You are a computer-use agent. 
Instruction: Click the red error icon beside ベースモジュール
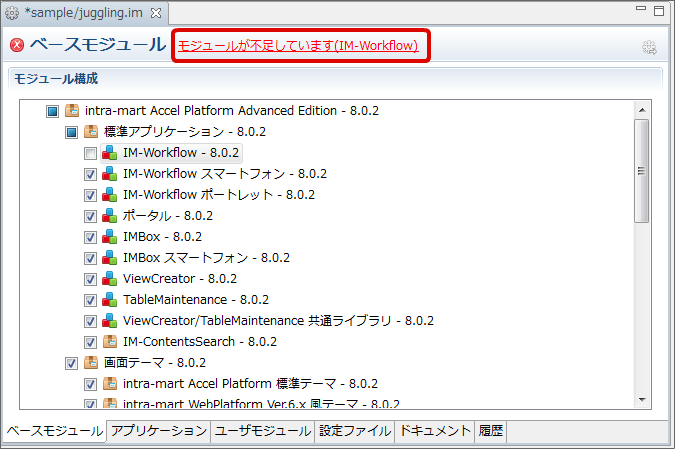pyautogui.click(x=17, y=45)
